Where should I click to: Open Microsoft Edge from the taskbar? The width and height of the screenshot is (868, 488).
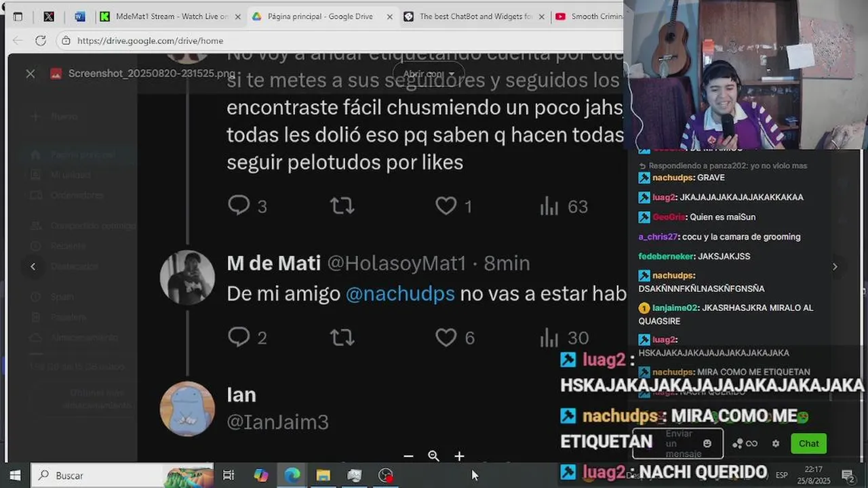(292, 475)
